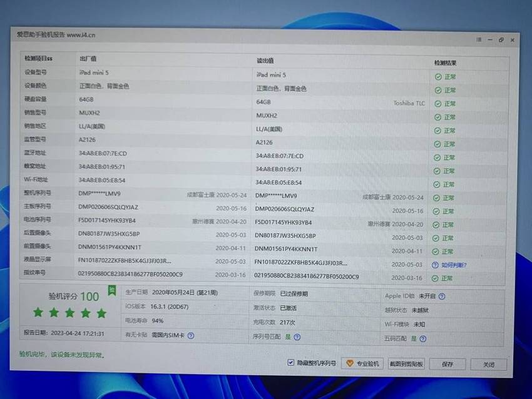532x399 pixels.
Task: Toggle 隐藏整机序列号 checkbox
Action: coord(290,362)
